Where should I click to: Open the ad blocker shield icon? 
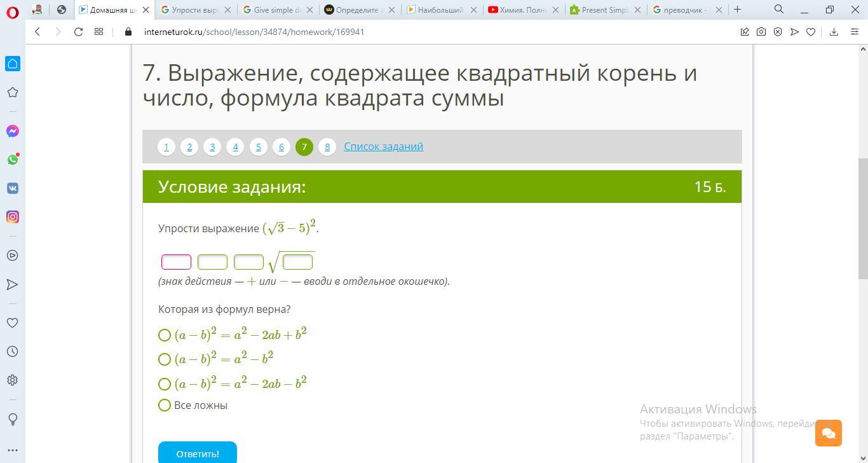pyautogui.click(x=778, y=32)
